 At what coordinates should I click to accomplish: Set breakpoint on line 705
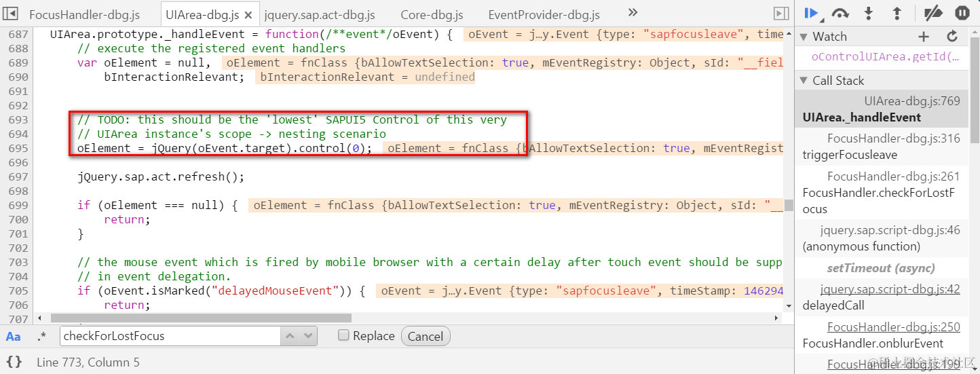click(18, 291)
